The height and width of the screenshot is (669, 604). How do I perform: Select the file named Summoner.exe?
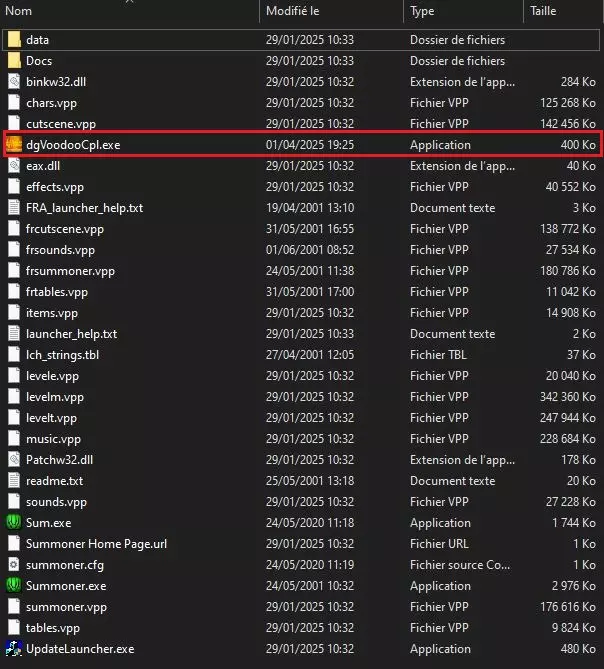click(x=66, y=586)
